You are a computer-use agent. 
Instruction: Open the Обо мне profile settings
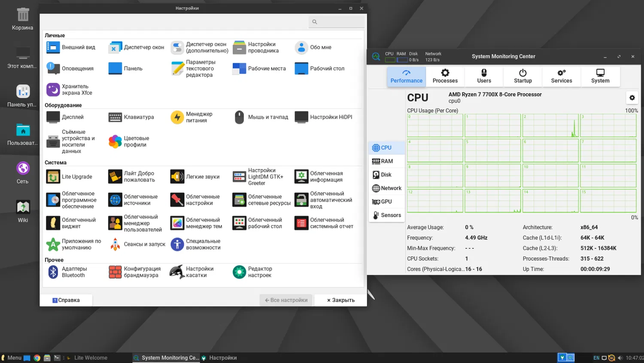point(313,47)
